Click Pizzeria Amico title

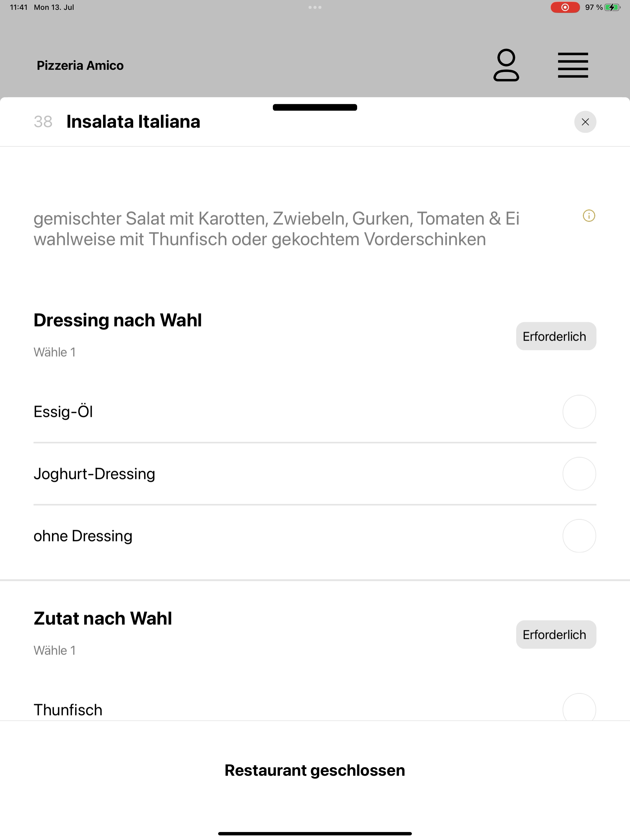click(x=80, y=65)
